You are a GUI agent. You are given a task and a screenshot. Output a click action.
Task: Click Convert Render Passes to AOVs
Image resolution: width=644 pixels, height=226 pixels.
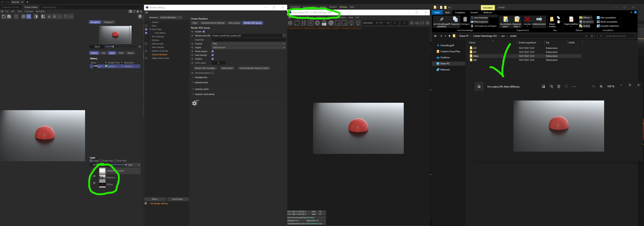pyautogui.click(x=254, y=68)
